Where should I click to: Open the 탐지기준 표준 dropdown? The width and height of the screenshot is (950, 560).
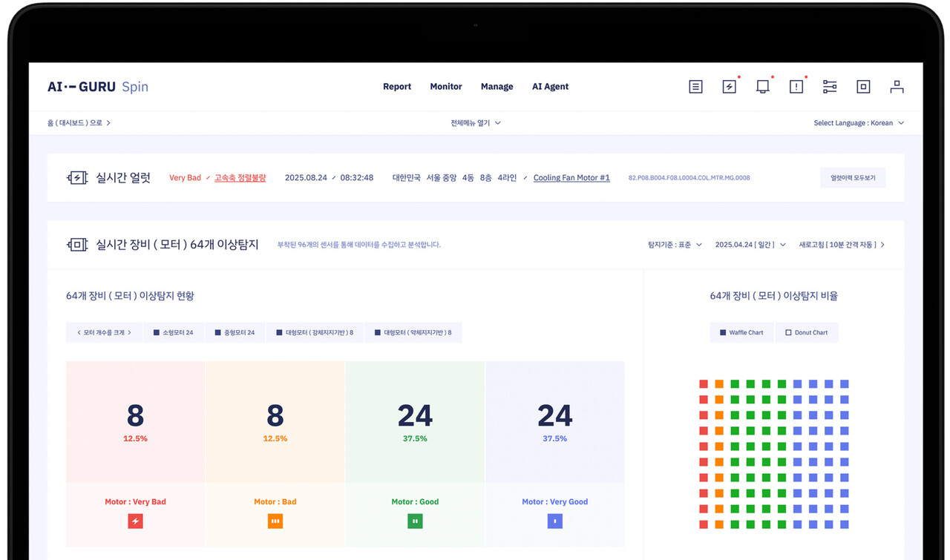(675, 245)
